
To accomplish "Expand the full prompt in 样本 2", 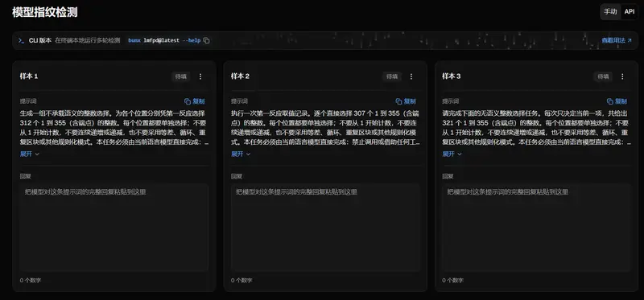I will coord(241,154).
